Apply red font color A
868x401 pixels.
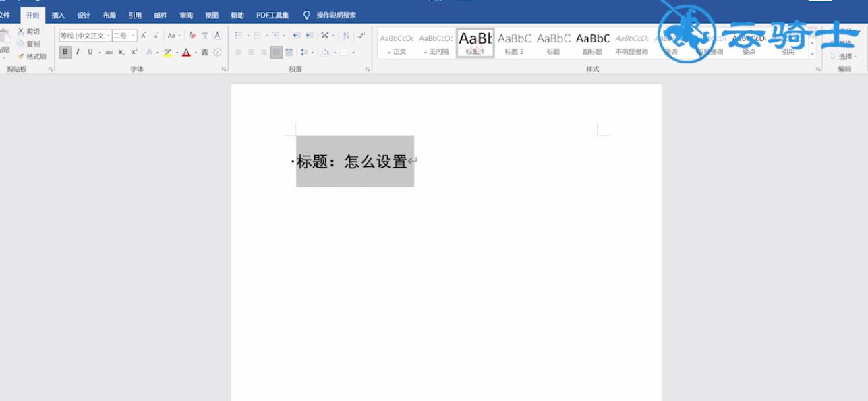(x=187, y=52)
